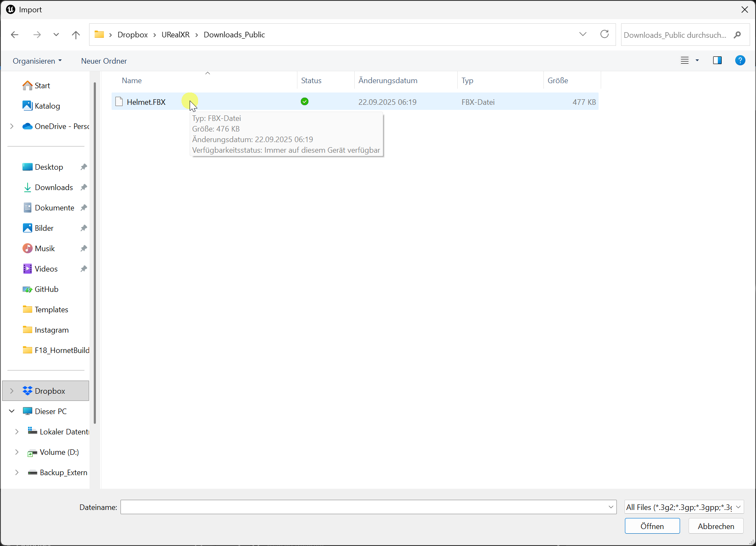Viewport: 756px width, 546px height.
Task: Click the Dateiname text field
Action: click(x=365, y=507)
